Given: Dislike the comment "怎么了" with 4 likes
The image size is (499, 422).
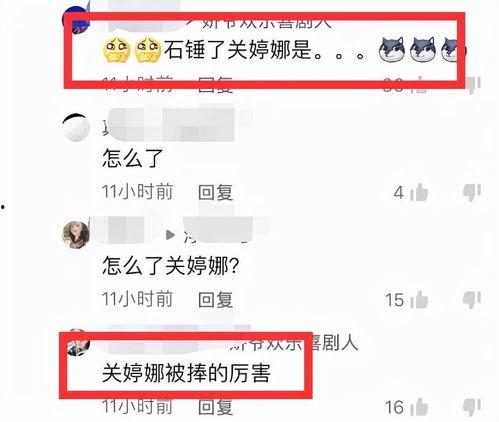Looking at the screenshot, I should tap(472, 192).
